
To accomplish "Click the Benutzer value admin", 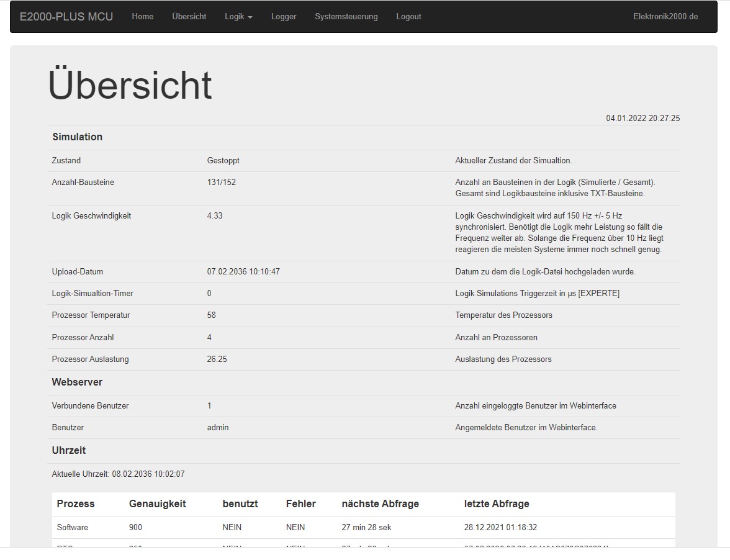I will (x=218, y=428).
